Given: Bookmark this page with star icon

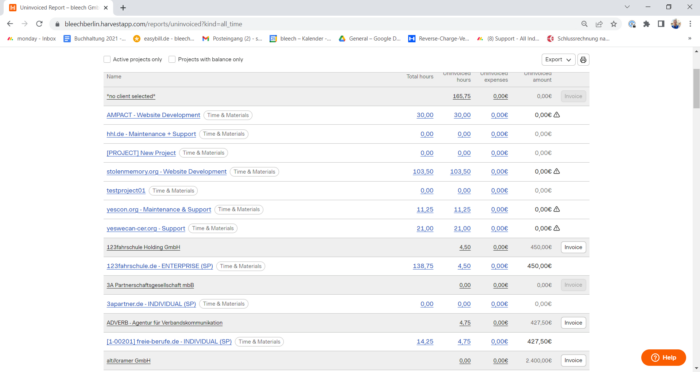Looking at the screenshot, I should 613,24.
